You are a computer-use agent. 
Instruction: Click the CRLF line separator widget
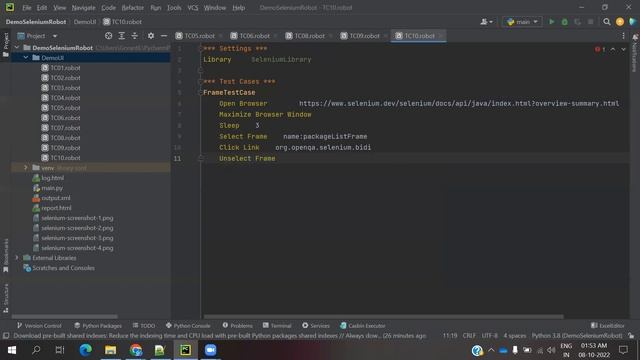[469, 336]
